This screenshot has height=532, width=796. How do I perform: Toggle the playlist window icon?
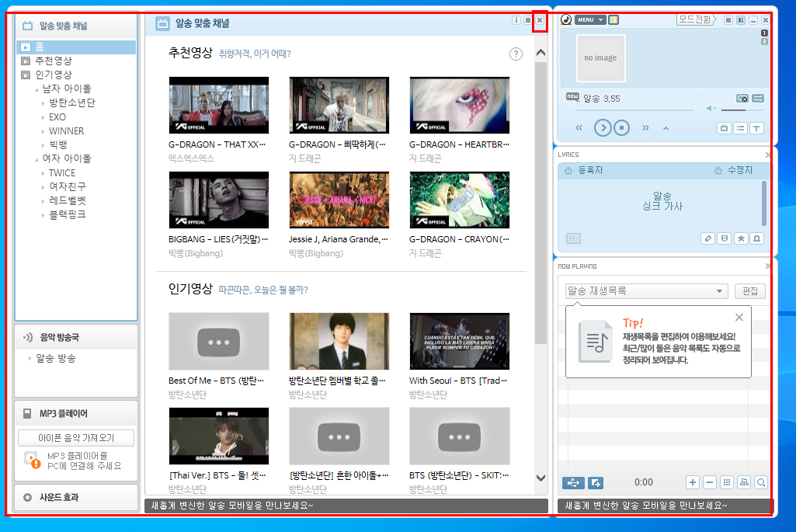741,128
